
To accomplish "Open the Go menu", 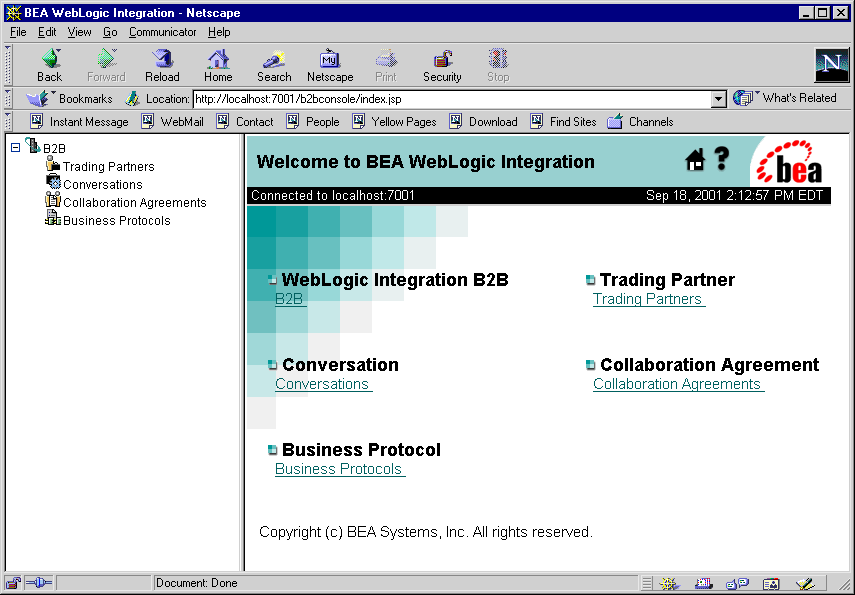I will (x=110, y=32).
